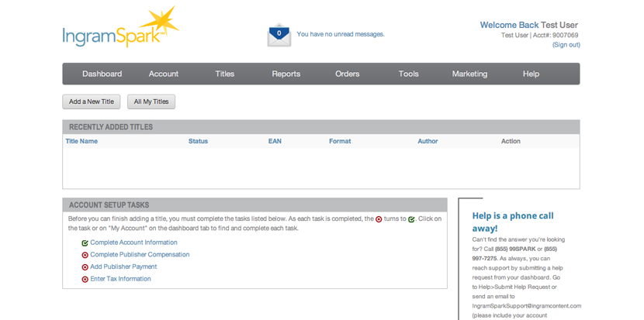
Task: Open the Help menu
Action: click(531, 74)
